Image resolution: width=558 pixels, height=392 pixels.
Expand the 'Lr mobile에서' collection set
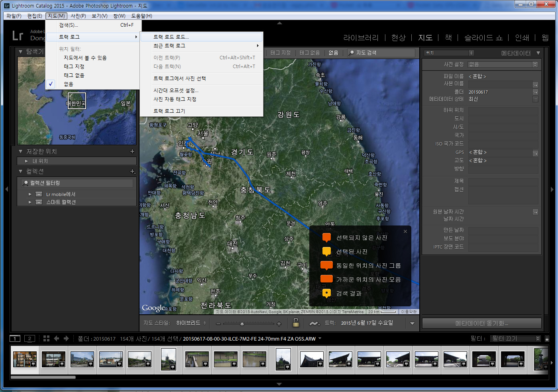pyautogui.click(x=30, y=194)
